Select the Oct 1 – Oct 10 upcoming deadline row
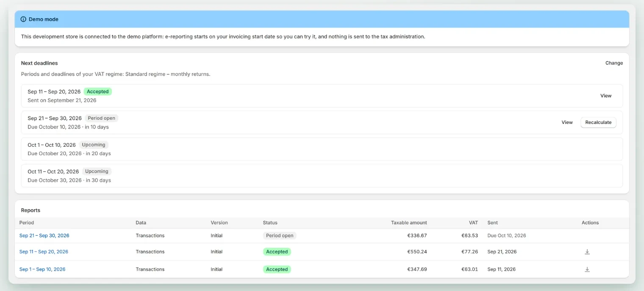Viewport: 644px width, 291px height. (x=322, y=149)
